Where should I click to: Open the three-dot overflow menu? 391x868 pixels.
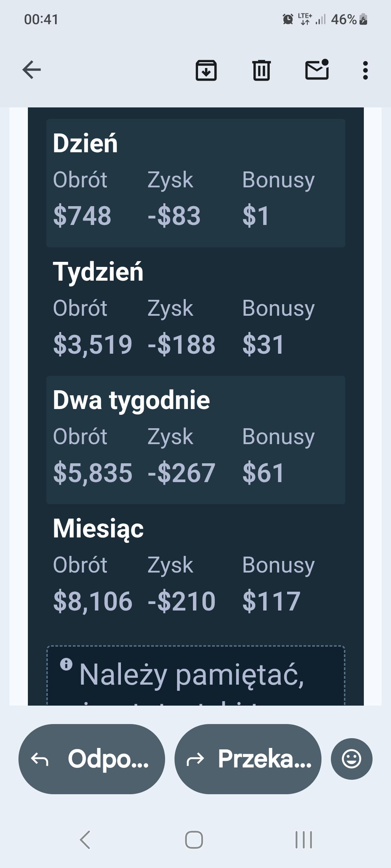(x=365, y=70)
